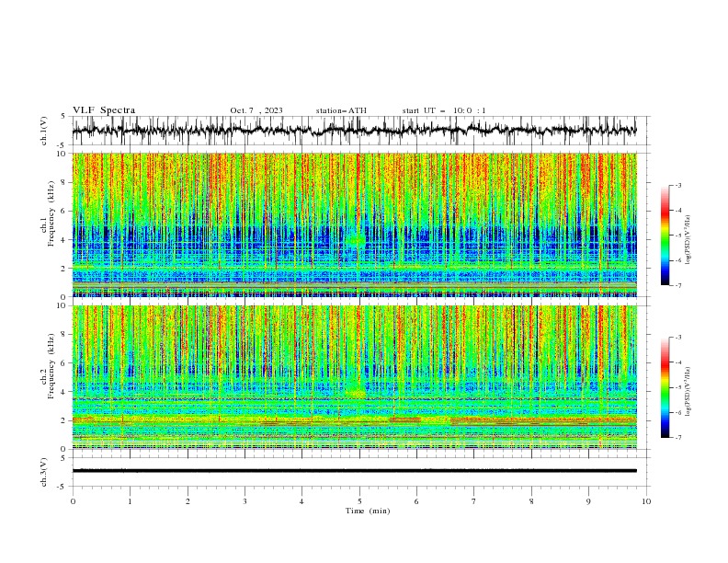The image size is (728, 563).
Task: Click the ch.2 spectrogram panel
Action: (x=355, y=377)
